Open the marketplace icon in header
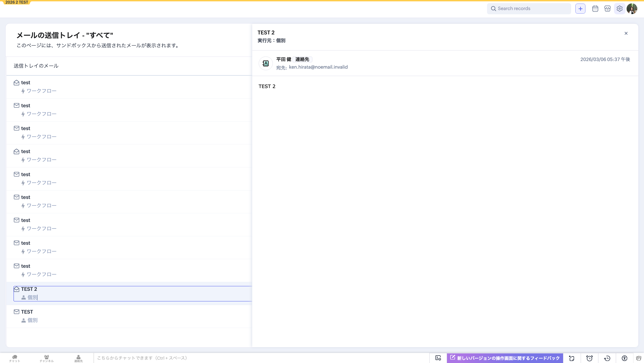 click(x=608, y=8)
